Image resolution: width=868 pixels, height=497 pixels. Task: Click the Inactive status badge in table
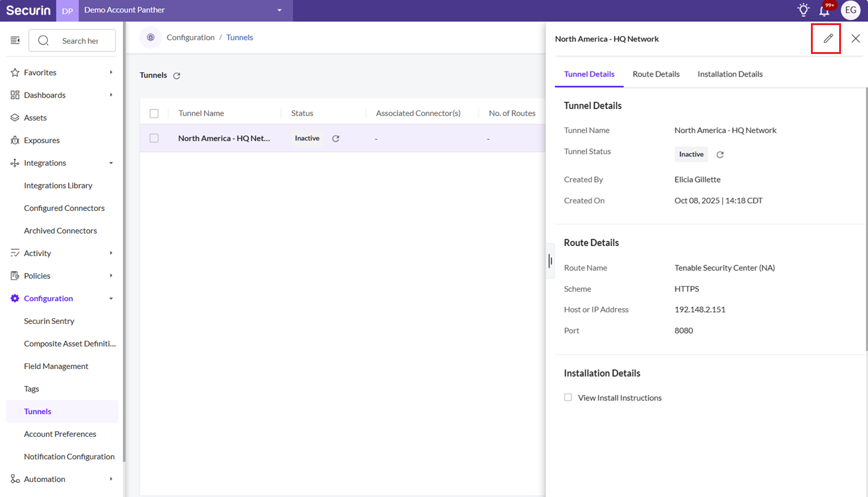click(x=307, y=139)
